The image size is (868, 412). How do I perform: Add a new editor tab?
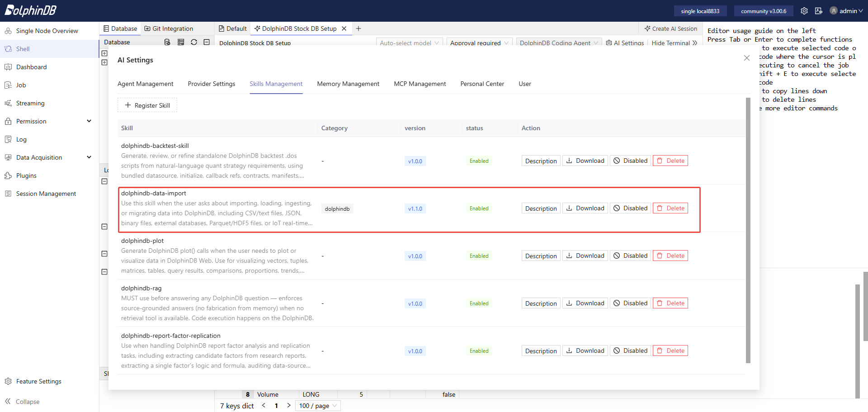(359, 28)
